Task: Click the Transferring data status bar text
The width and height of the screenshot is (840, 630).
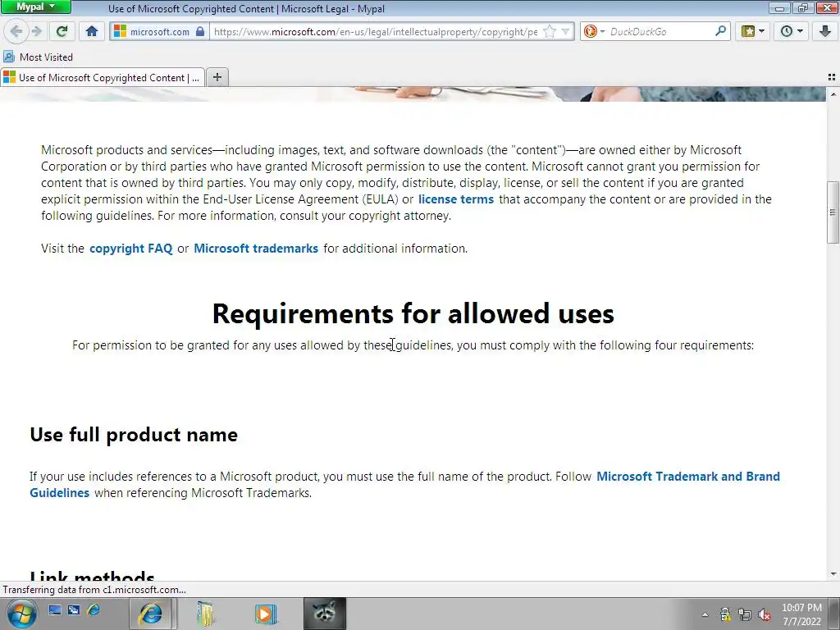Action: click(94, 590)
